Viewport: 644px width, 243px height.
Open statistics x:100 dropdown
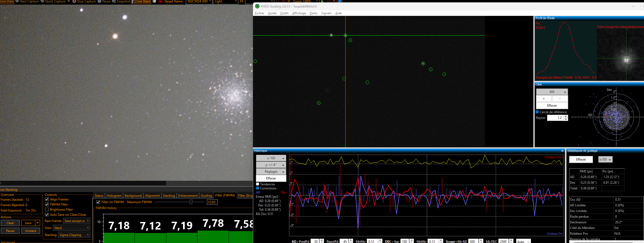coord(605,159)
